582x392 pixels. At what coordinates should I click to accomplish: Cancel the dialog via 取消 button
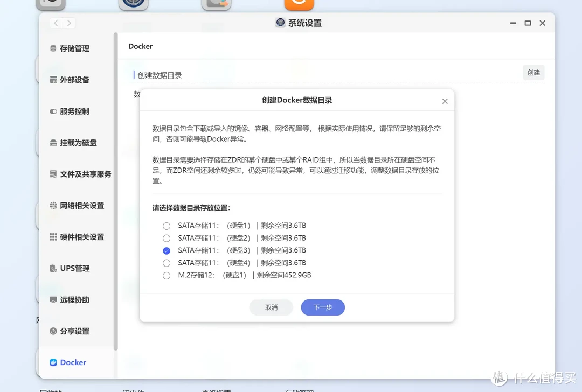(271, 307)
